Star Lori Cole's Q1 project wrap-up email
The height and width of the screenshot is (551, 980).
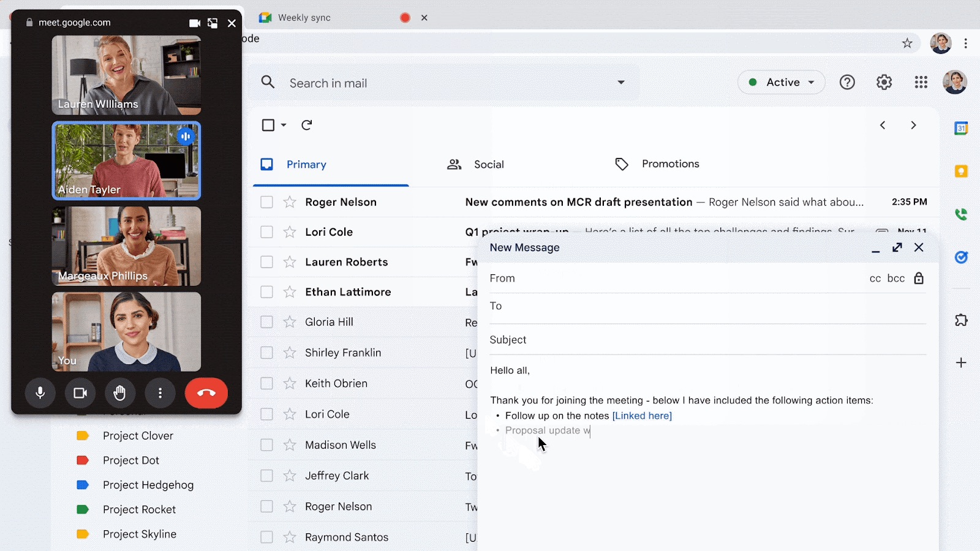[x=288, y=232]
